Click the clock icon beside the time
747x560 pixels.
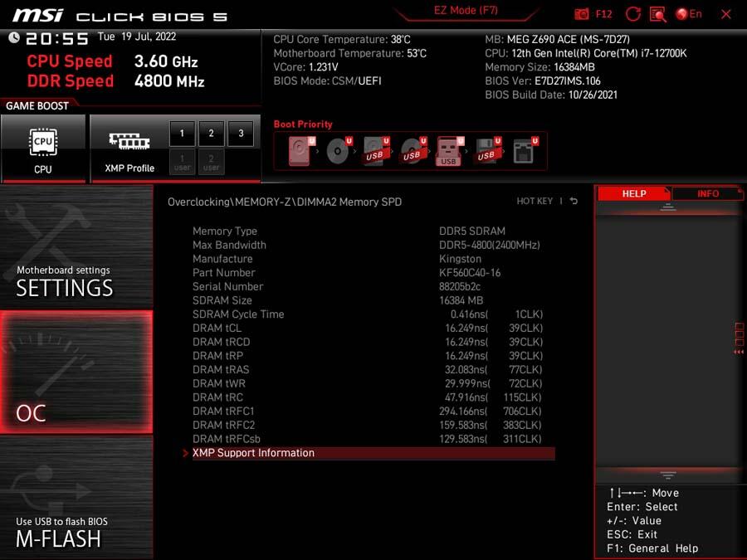pyautogui.click(x=14, y=37)
